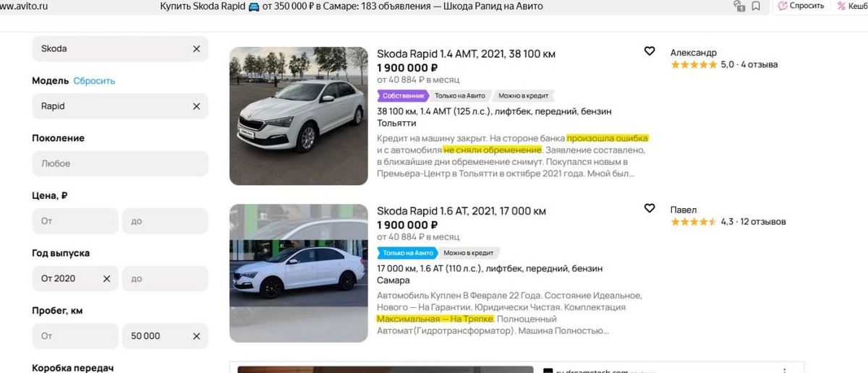Click the browser bookmark icon
The width and height of the screenshot is (868, 373).
pyautogui.click(x=756, y=6)
